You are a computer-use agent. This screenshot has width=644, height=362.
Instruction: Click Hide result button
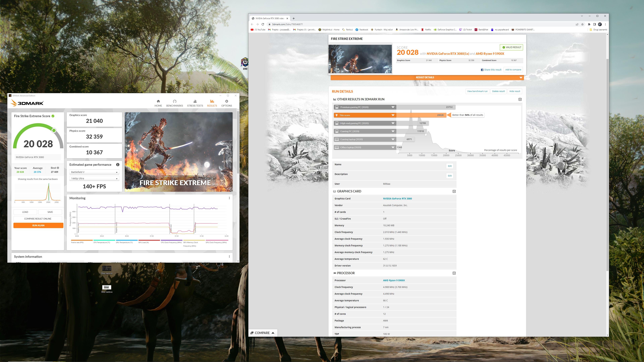(x=515, y=91)
